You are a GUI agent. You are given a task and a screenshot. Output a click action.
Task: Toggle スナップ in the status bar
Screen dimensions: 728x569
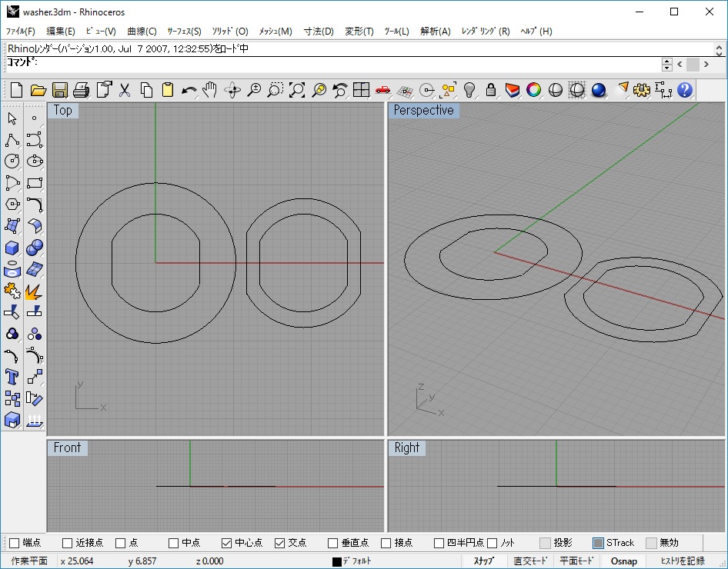[483, 561]
